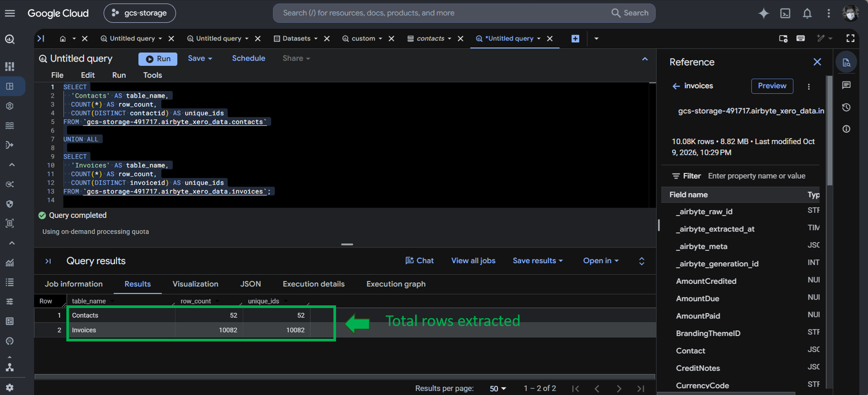The width and height of the screenshot is (868, 395).
Task: Preview the invoices table
Action: pos(772,86)
